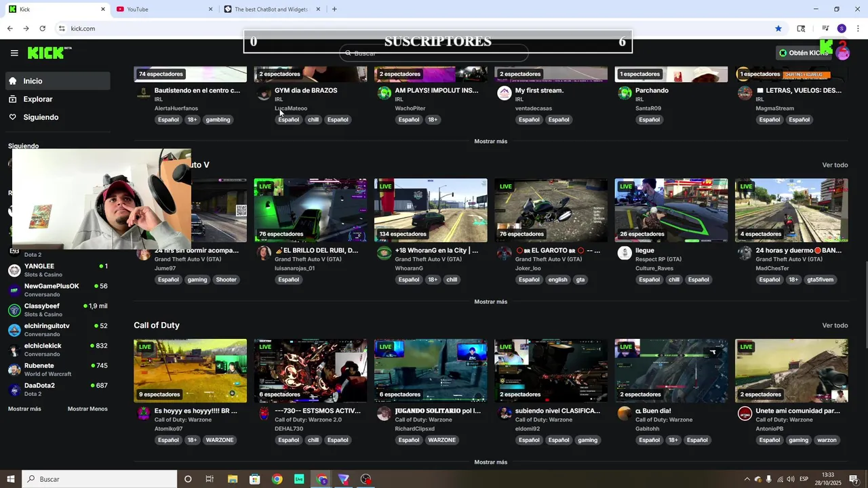This screenshot has width=868, height=488.
Task: Click Mostrar más under the IRL row
Action: [490, 141]
